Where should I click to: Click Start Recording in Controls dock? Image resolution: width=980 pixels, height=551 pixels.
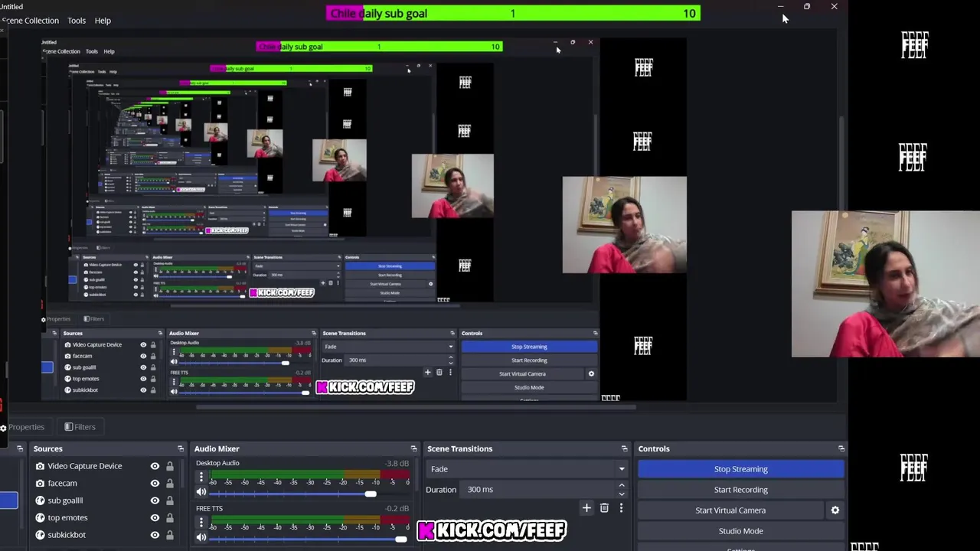(740, 490)
